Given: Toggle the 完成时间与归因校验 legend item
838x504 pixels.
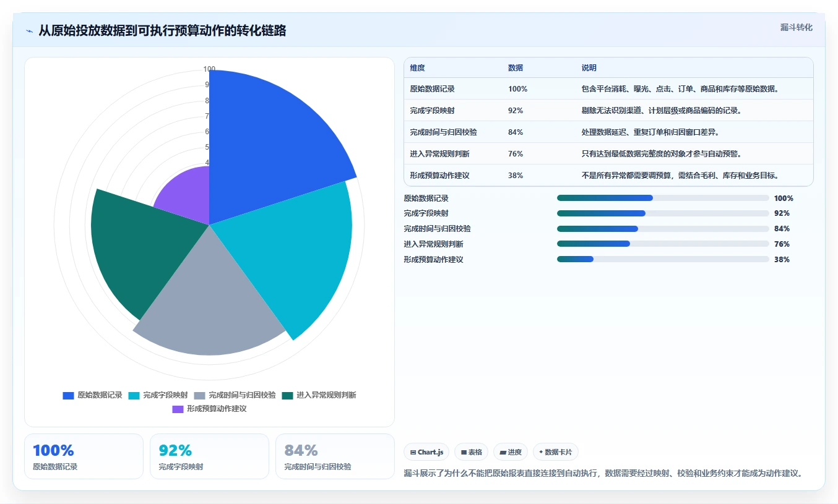Looking at the screenshot, I should 235,395.
